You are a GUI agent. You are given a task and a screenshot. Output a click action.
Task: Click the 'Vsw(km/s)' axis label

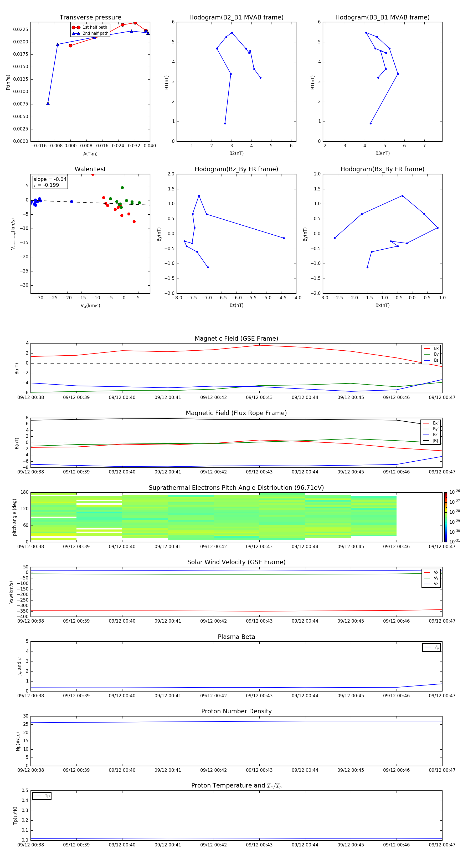[11, 592]
